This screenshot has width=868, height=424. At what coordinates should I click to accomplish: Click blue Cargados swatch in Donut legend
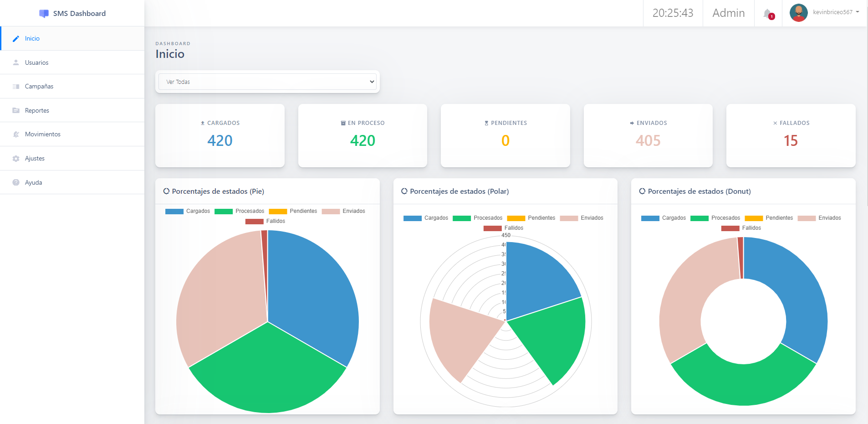click(x=650, y=218)
